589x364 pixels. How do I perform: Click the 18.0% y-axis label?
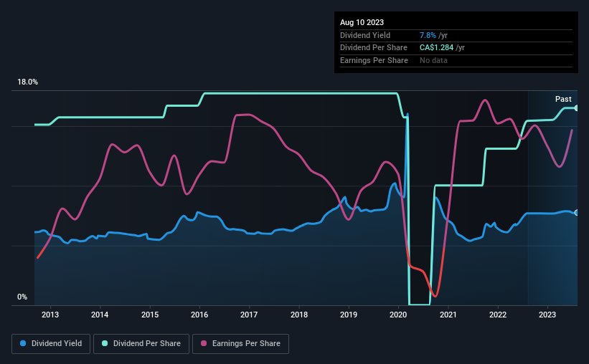click(x=27, y=82)
